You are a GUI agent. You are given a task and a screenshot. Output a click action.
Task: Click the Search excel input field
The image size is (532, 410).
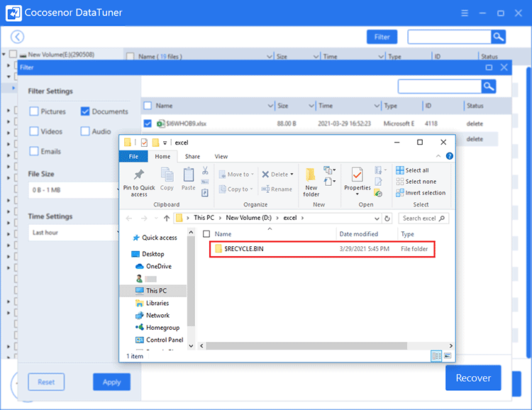tap(423, 218)
